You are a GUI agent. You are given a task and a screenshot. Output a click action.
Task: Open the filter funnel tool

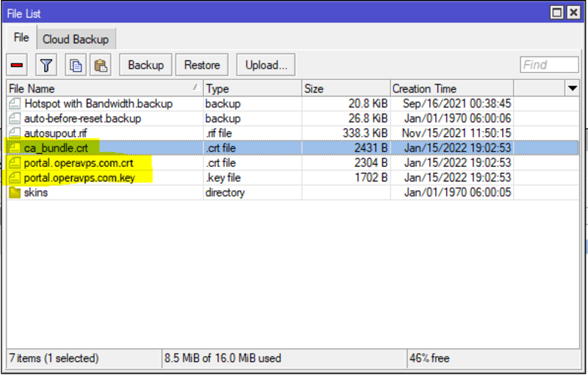tap(46, 65)
